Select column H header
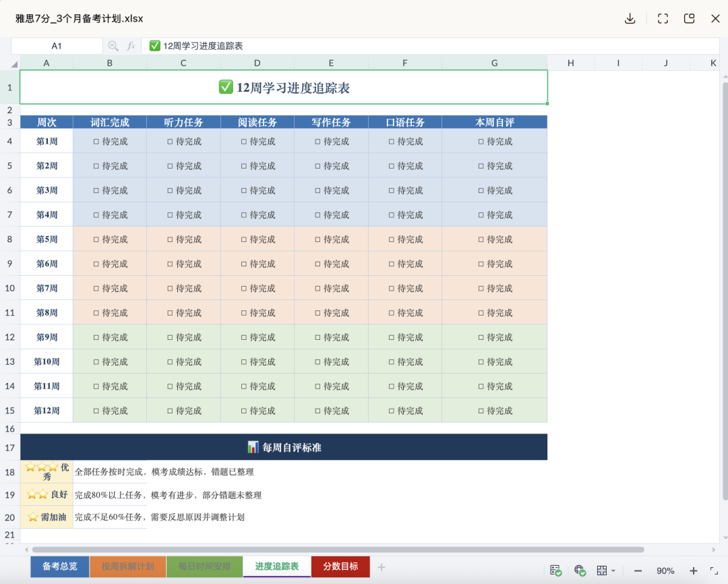Image resolution: width=728 pixels, height=584 pixels. [571, 63]
